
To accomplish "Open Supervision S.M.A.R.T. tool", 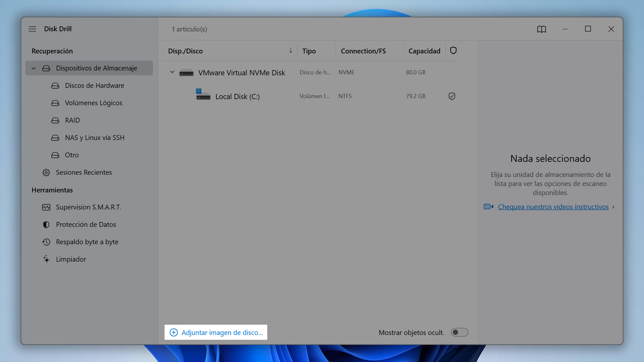I will click(x=89, y=207).
